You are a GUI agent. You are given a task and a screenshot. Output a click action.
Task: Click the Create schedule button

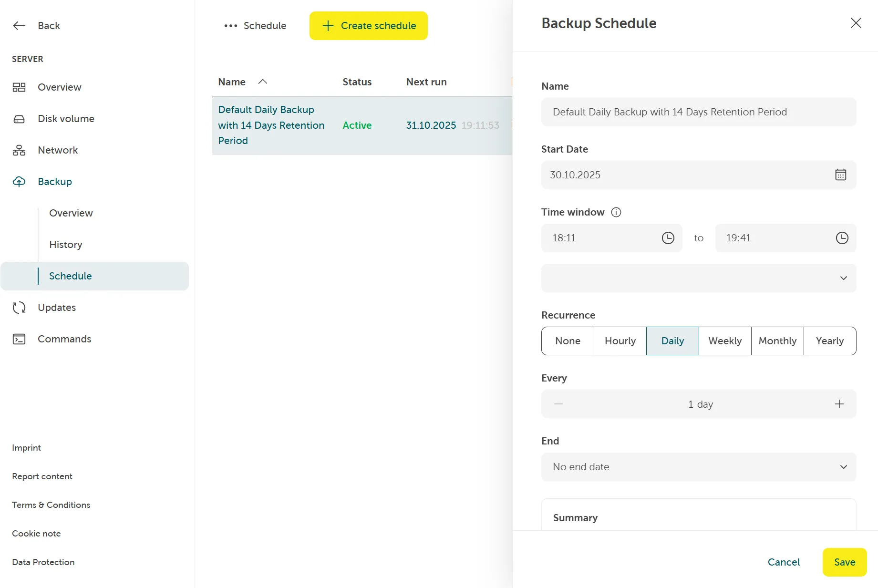point(368,26)
